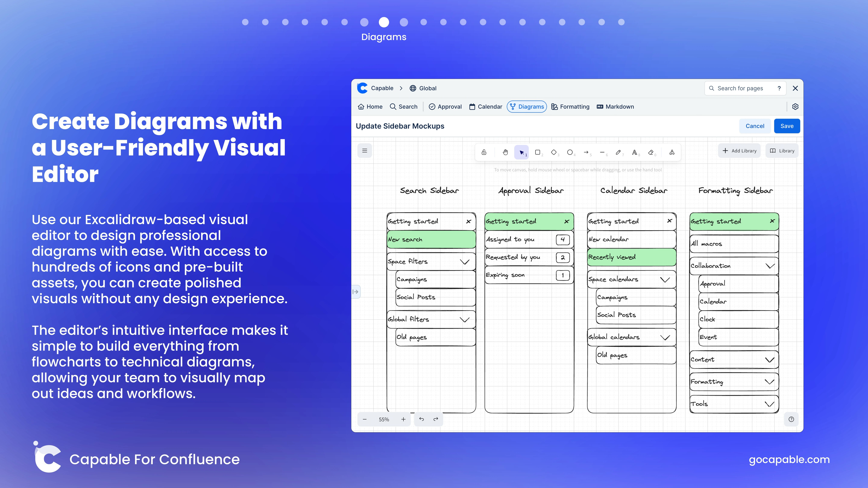Zoom out with the minus button
The image size is (868, 488).
tap(365, 419)
